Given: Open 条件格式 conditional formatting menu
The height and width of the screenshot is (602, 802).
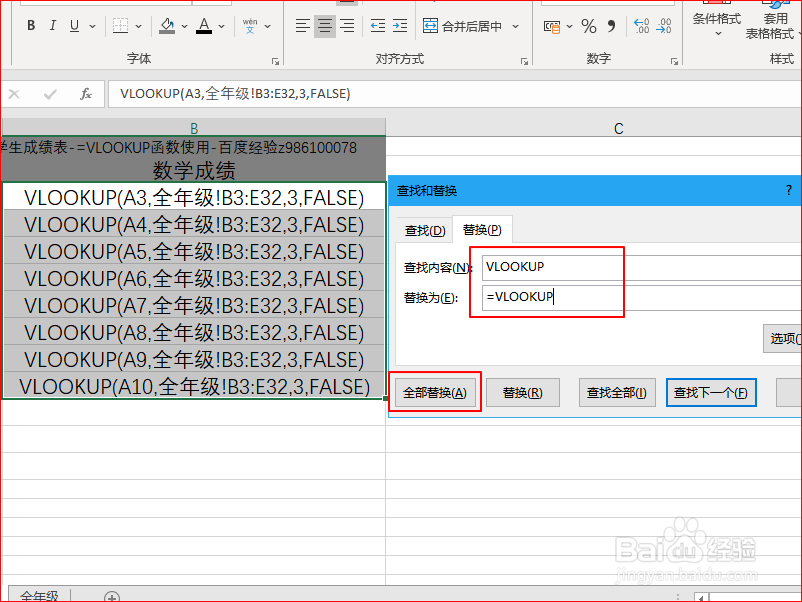Looking at the screenshot, I should (x=717, y=20).
